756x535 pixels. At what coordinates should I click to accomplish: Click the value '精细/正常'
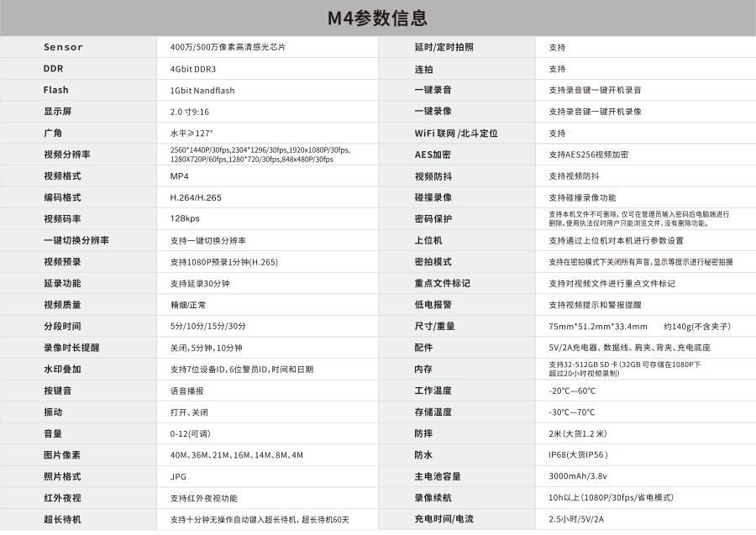[x=188, y=305]
